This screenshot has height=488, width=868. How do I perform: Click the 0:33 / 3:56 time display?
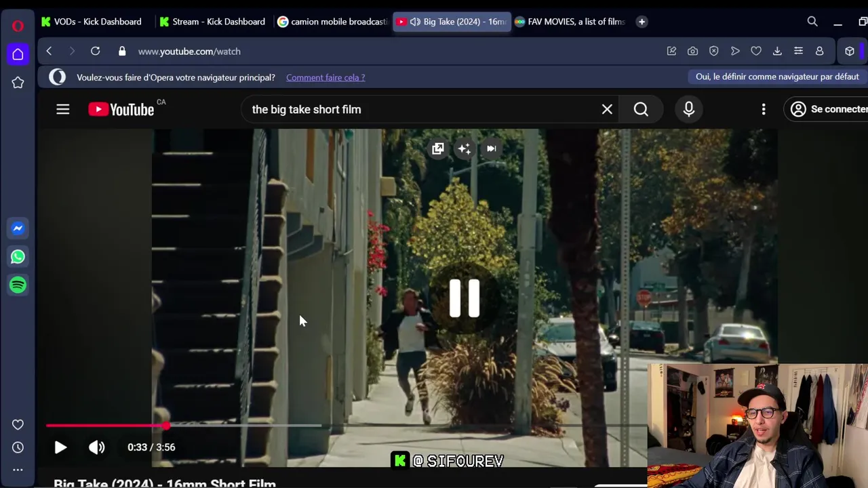[x=151, y=447]
